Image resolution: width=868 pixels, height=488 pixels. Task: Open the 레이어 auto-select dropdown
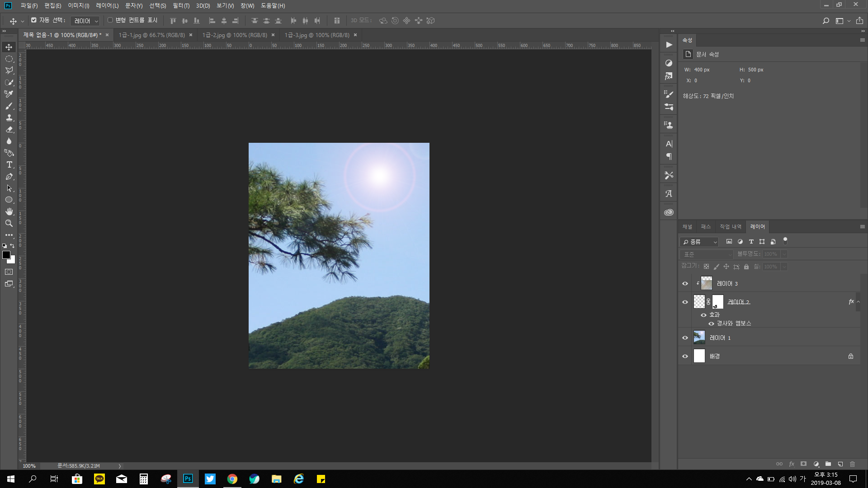pyautogui.click(x=86, y=21)
